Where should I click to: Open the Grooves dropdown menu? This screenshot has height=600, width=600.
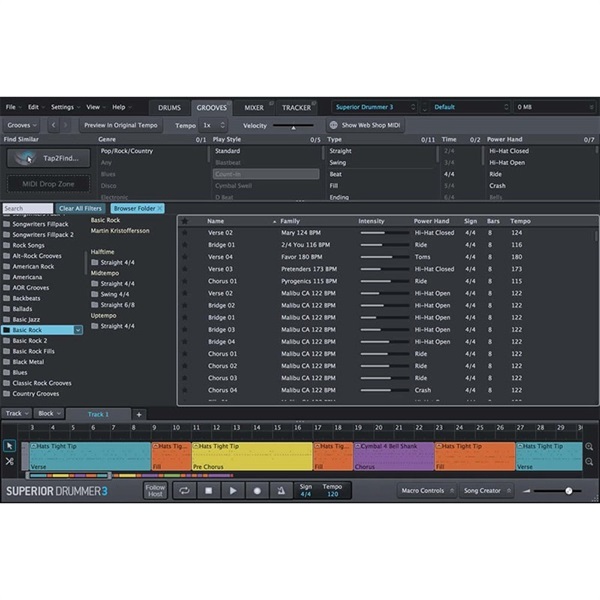pos(22,125)
